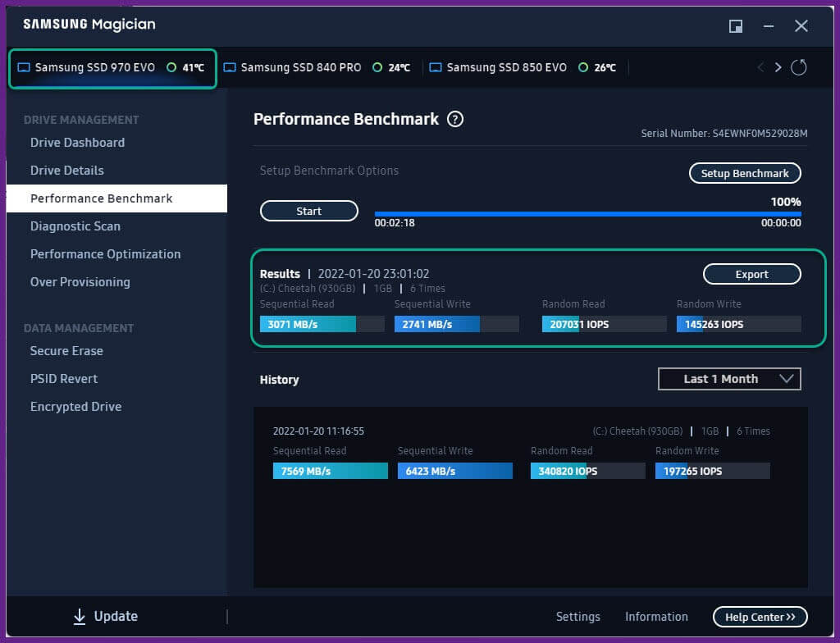Click the 197265 IOPS history Random Write bar

point(713,471)
